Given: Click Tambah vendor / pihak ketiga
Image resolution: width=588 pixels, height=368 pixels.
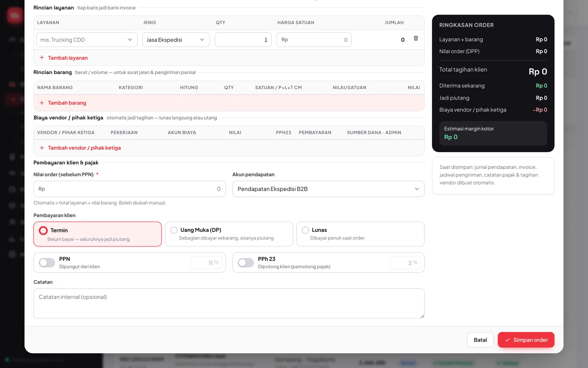Looking at the screenshot, I should click(x=80, y=148).
